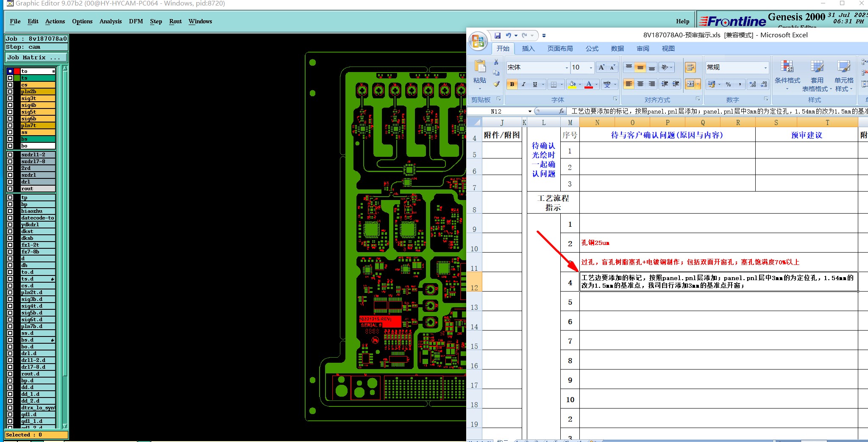Switch to Excel 插入 tab
The width and height of the screenshot is (868, 442).
coord(528,49)
